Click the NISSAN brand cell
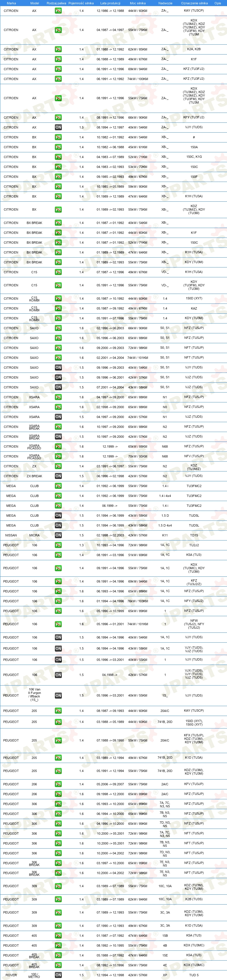The image size is (227, 980). point(11,535)
